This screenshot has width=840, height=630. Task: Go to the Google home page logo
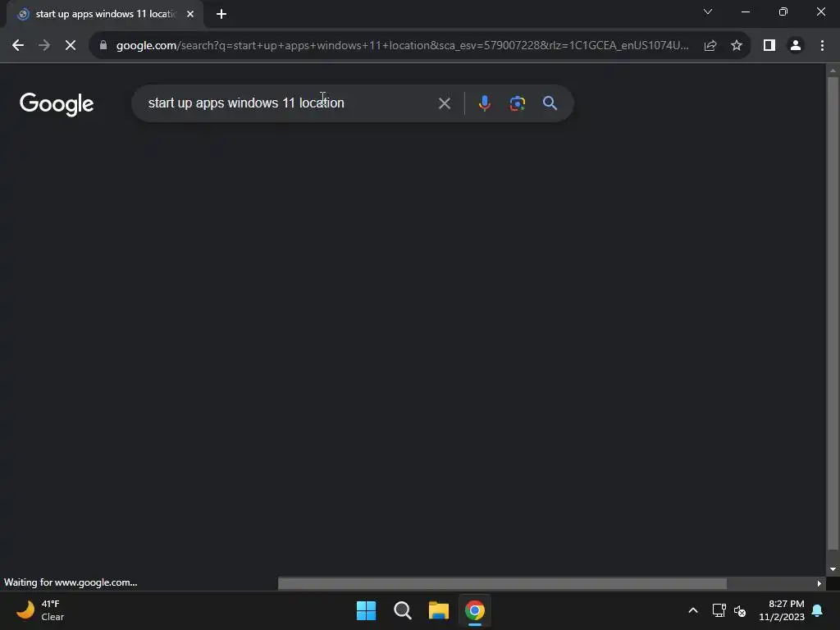pyautogui.click(x=57, y=104)
